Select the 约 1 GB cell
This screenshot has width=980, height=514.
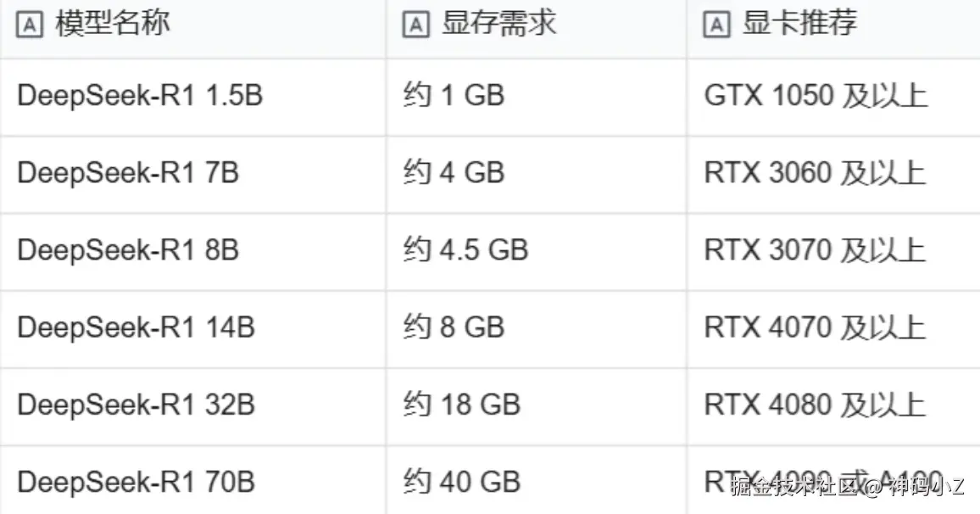click(454, 96)
